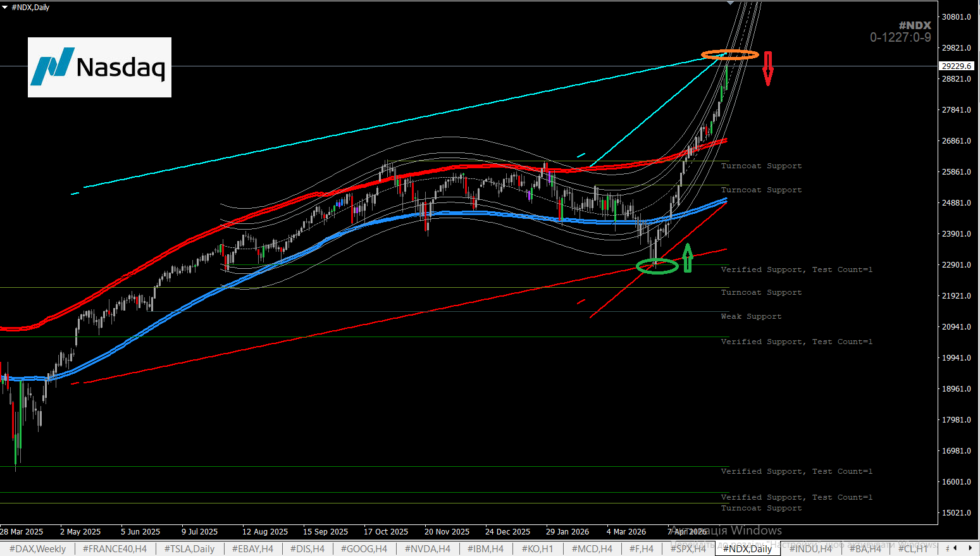Click the '29 Jan 2026' date label
This screenshot has width=980, height=556.
568,532
